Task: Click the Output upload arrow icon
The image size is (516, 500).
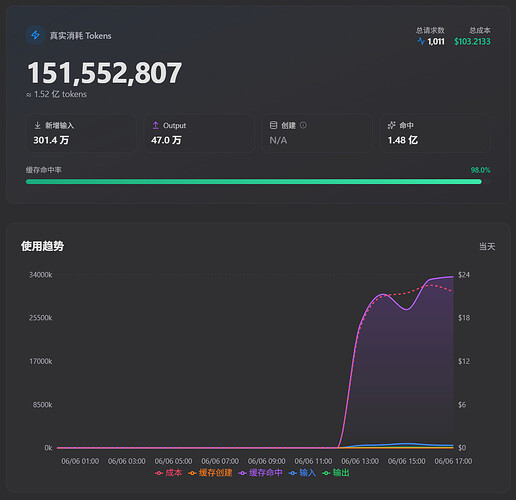Action: [x=155, y=125]
